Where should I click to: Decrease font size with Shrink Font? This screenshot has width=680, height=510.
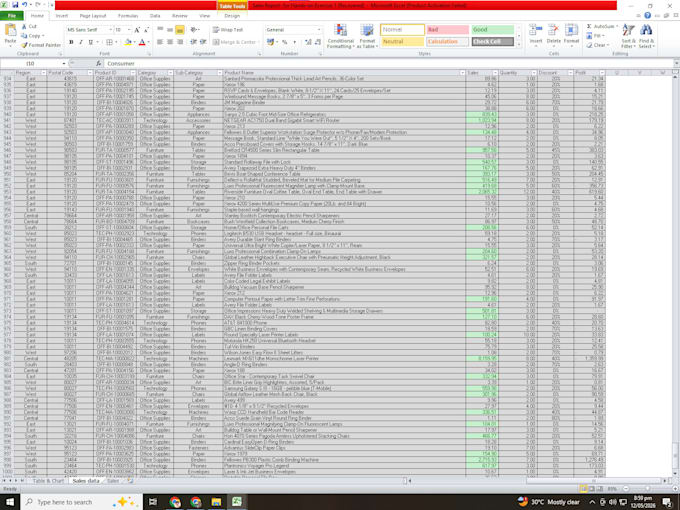pos(146,30)
